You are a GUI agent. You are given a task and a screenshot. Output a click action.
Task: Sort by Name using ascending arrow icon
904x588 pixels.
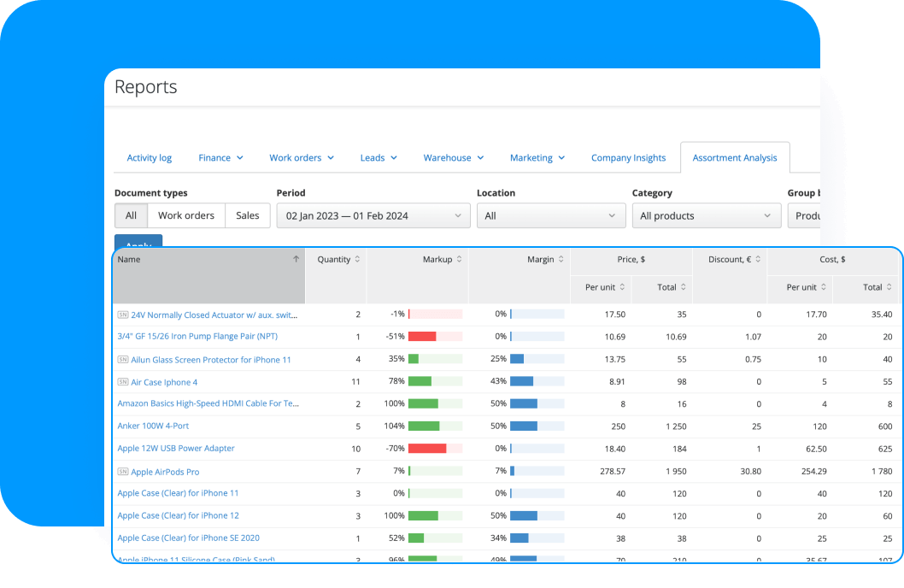296,259
